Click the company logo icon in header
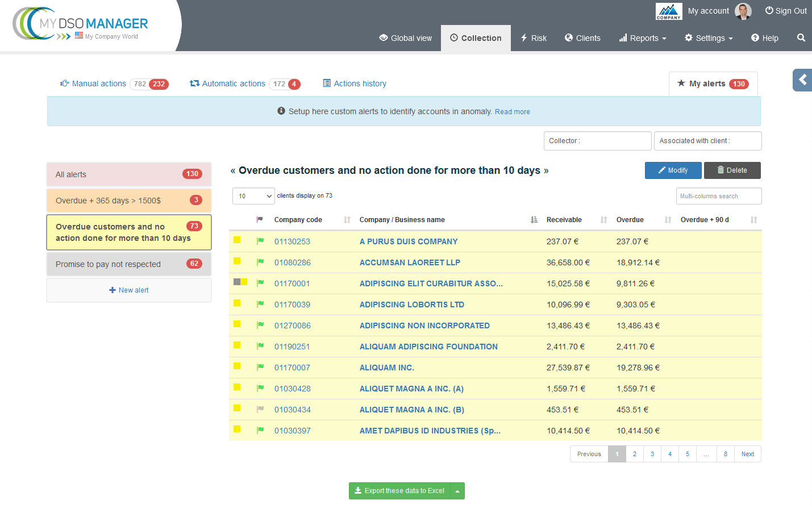 (x=669, y=11)
